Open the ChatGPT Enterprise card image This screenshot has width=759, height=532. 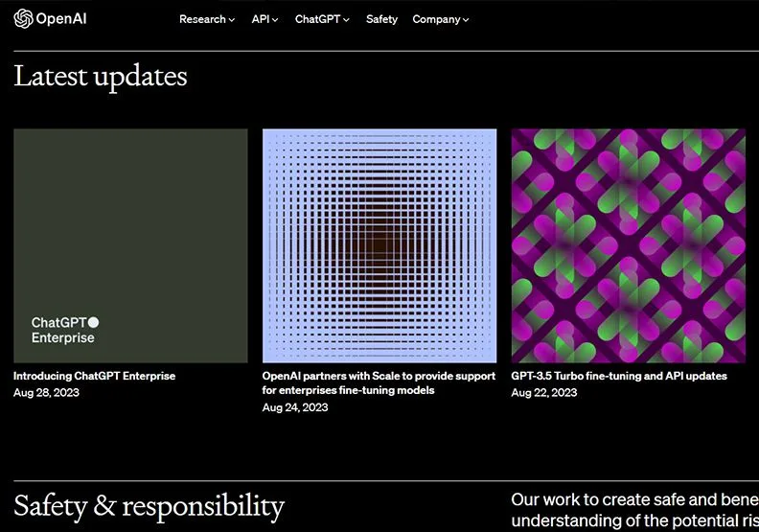(130, 246)
